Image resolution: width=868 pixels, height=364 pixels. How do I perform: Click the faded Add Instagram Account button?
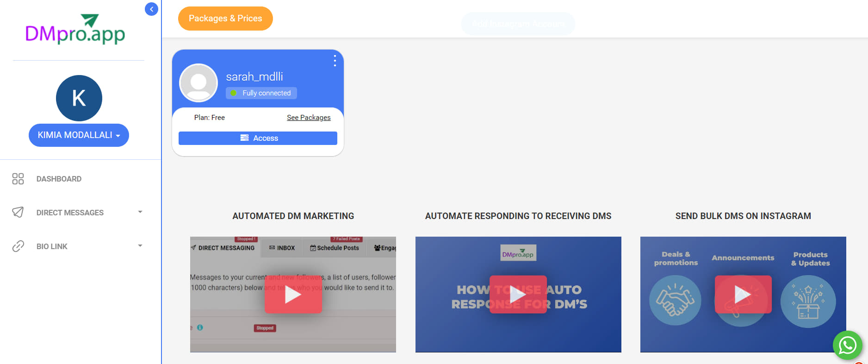(518, 24)
